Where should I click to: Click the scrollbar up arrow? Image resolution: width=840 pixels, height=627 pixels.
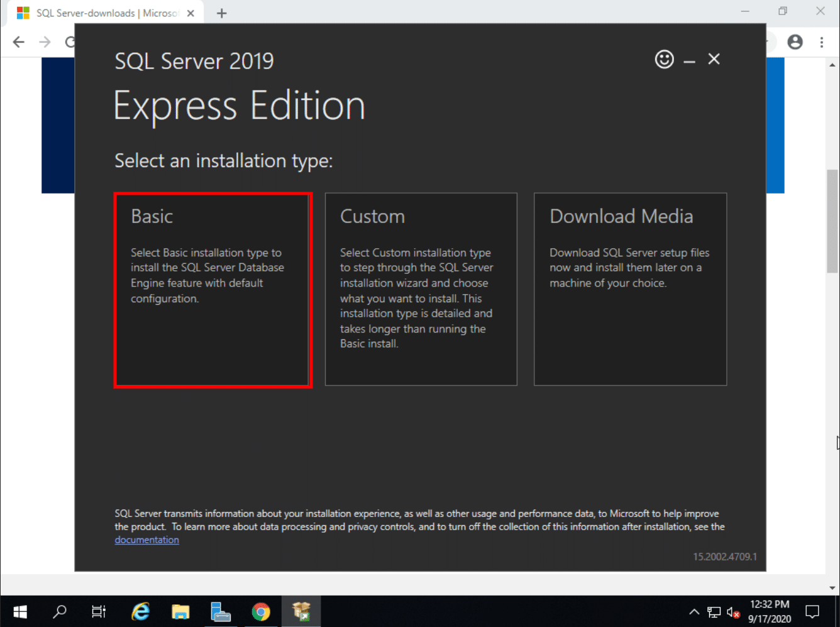(x=832, y=65)
